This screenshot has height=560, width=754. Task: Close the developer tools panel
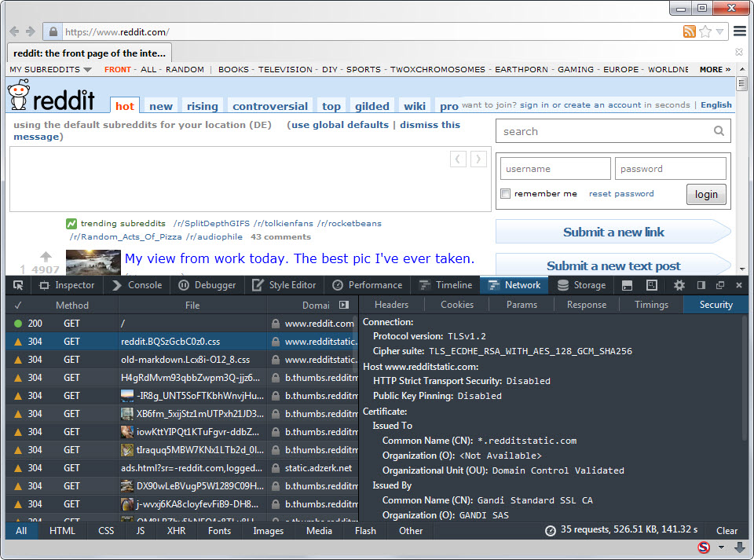point(739,285)
